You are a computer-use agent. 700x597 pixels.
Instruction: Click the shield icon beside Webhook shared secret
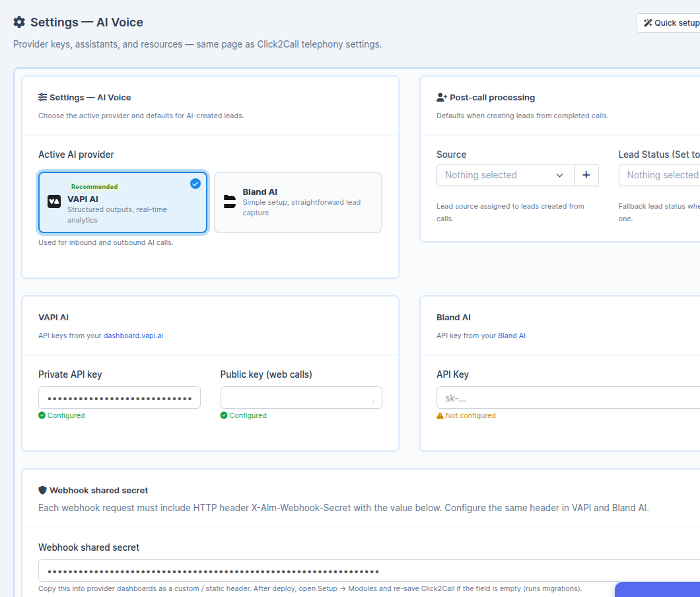[x=42, y=490]
